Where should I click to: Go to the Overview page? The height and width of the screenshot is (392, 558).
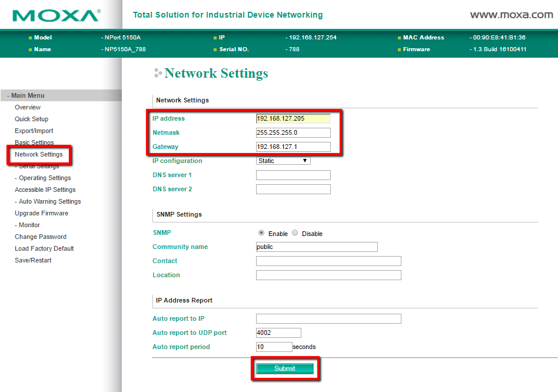click(x=28, y=107)
